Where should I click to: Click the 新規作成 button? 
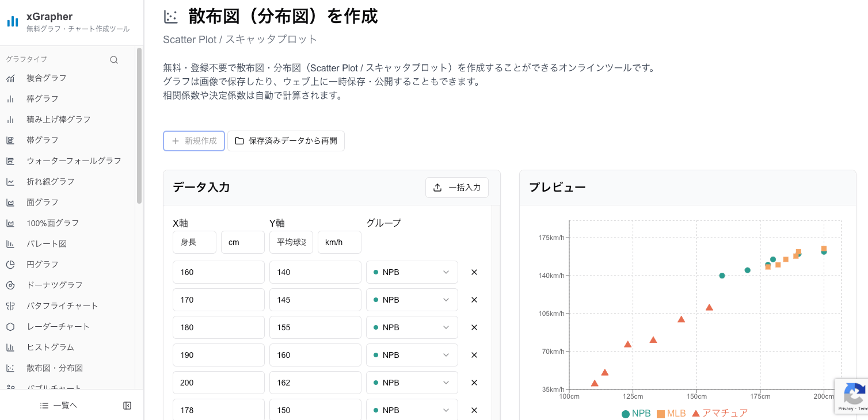coord(194,141)
